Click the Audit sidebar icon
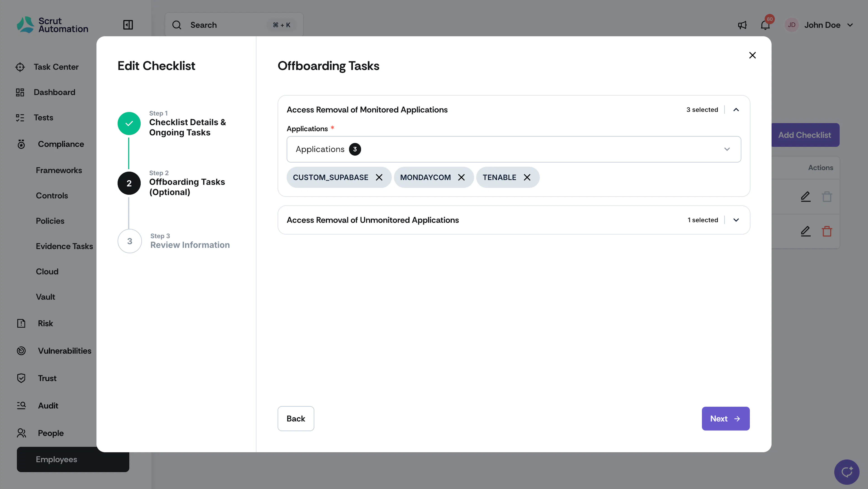Image resolution: width=868 pixels, height=489 pixels. coord(21,405)
